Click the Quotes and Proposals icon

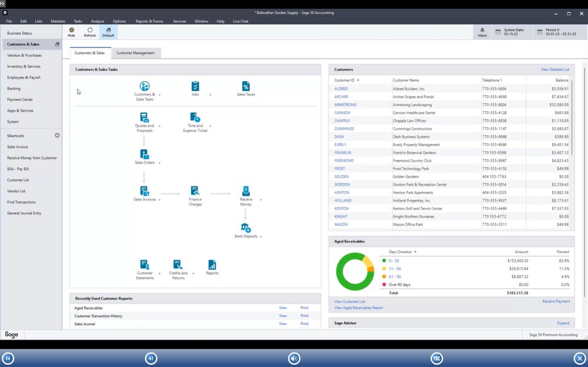(x=144, y=118)
